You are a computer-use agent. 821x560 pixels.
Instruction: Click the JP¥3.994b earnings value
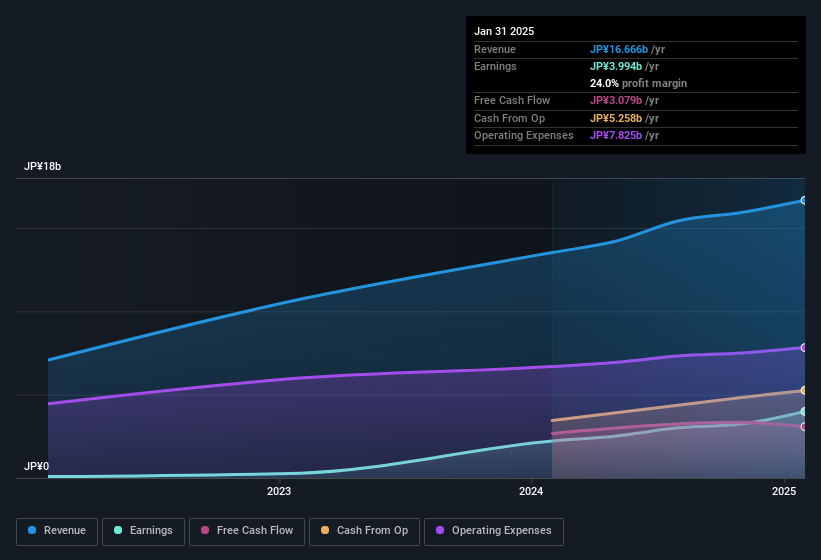[616, 66]
